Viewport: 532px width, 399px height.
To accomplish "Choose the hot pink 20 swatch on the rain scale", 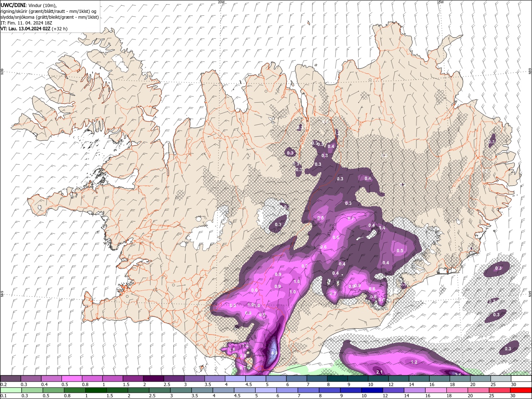I will coord(479,390).
